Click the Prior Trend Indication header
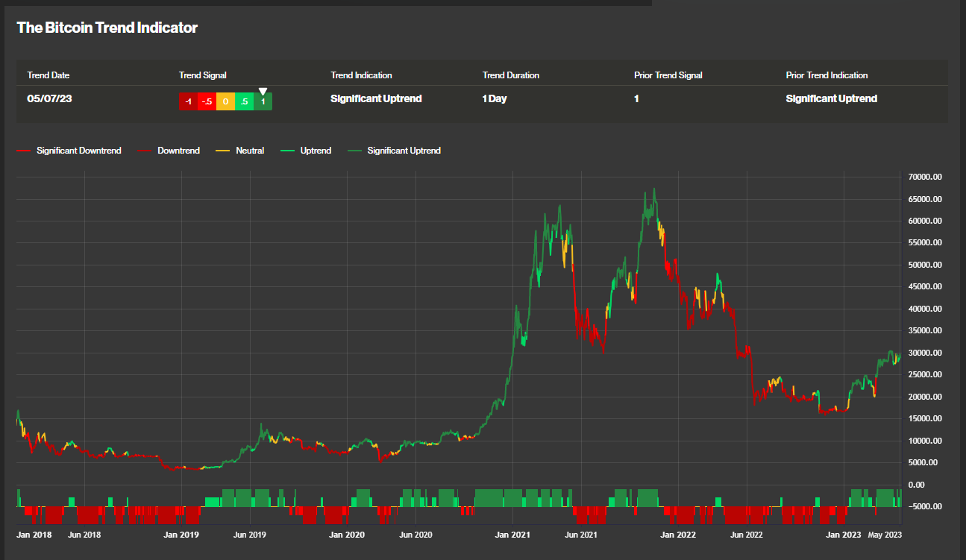The image size is (966, 560). (827, 75)
